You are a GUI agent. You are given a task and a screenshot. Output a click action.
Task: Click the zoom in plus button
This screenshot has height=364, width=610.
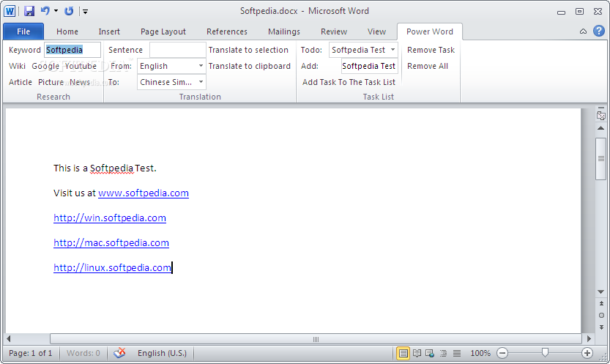tap(587, 353)
